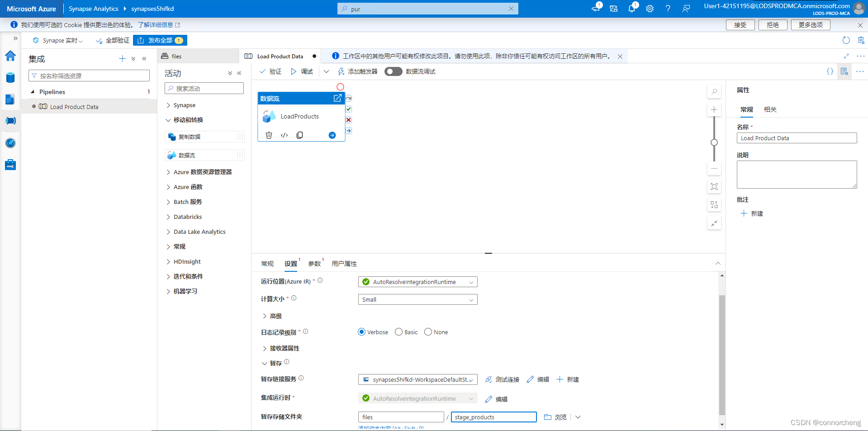The width and height of the screenshot is (868, 431).
Task: Switch to the Settings tab
Action: tap(291, 264)
